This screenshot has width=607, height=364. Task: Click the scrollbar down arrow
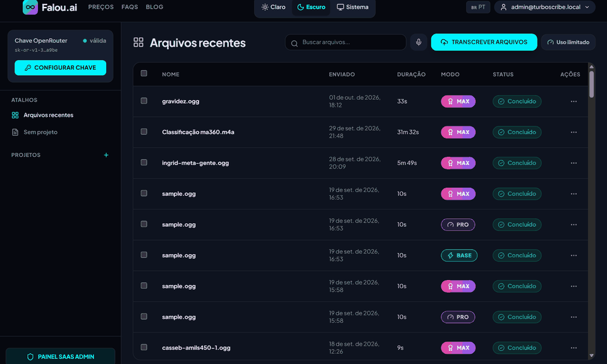tap(591, 356)
